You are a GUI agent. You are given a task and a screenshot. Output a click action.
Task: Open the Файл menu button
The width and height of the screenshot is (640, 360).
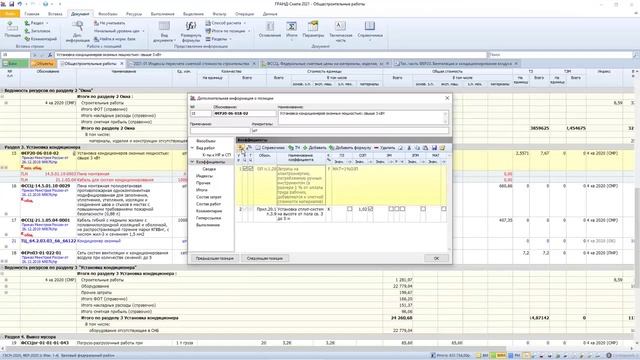tap(10, 14)
